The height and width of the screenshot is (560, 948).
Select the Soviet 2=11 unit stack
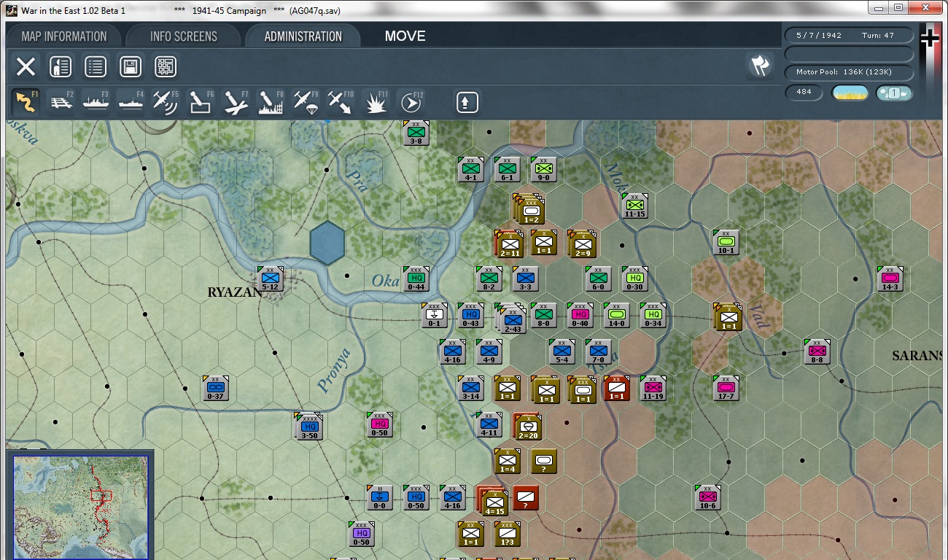point(509,244)
